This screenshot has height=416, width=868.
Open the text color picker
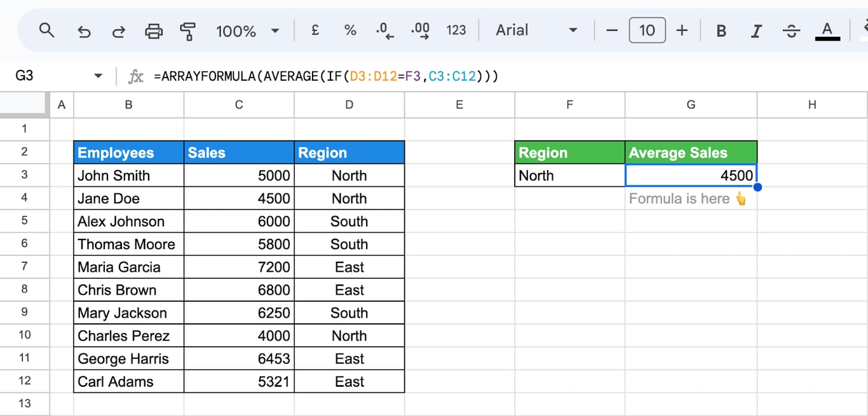coord(827,30)
